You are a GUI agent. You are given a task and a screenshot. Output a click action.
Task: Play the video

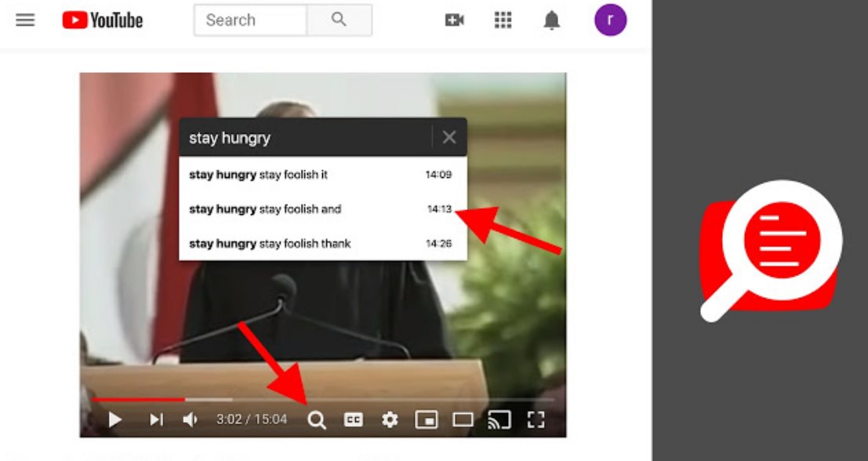coord(115,420)
